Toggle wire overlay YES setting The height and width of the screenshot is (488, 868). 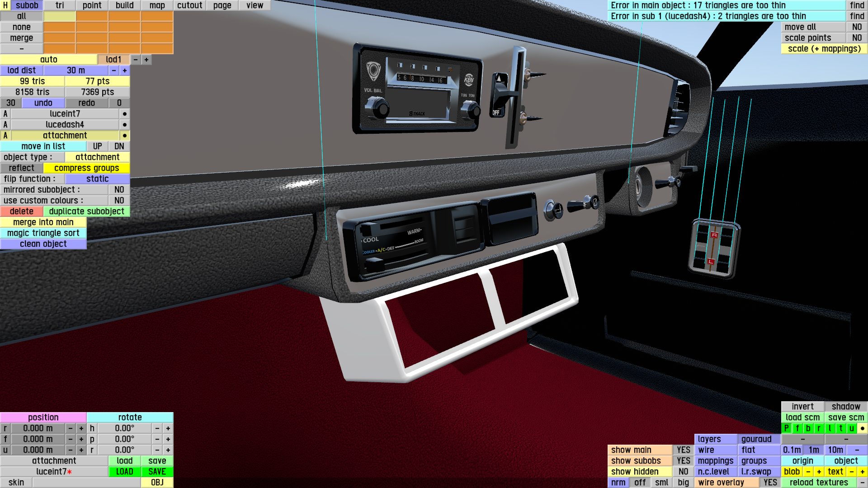point(770,483)
